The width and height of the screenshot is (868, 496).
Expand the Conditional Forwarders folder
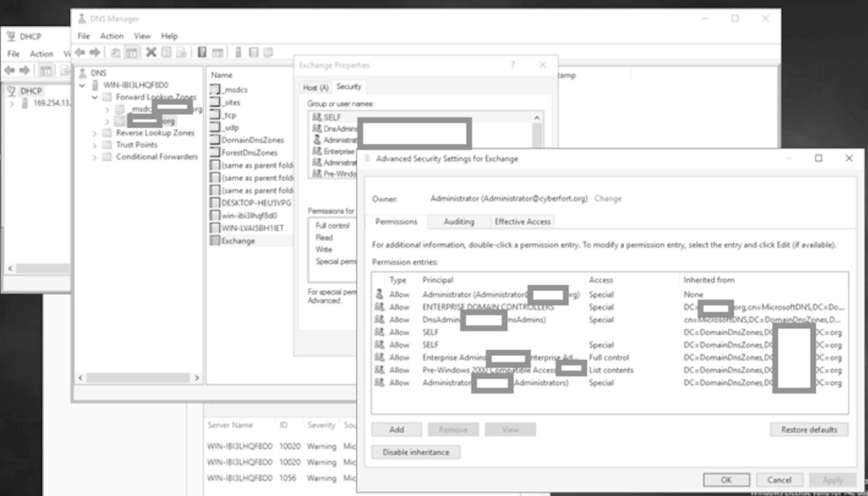[95, 157]
